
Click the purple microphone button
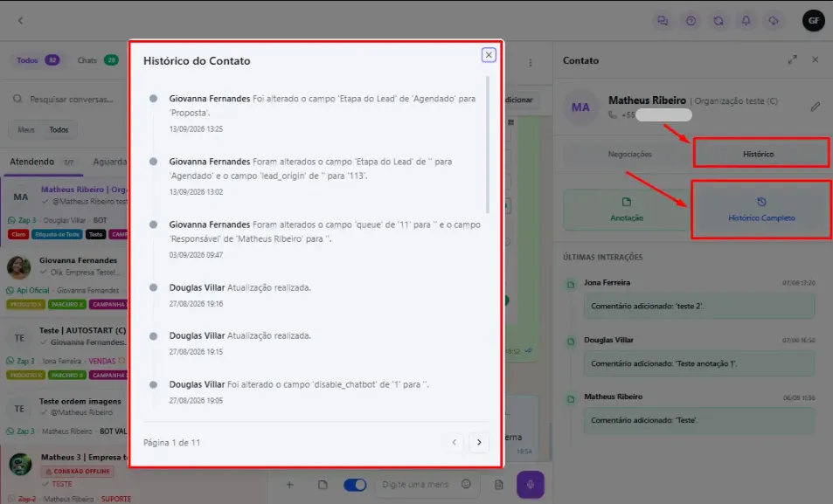pos(531,485)
